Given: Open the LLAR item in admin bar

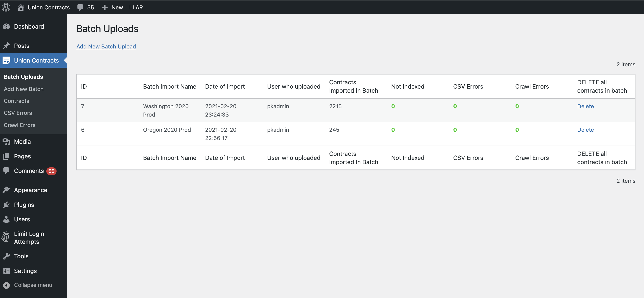Looking at the screenshot, I should pos(136,7).
